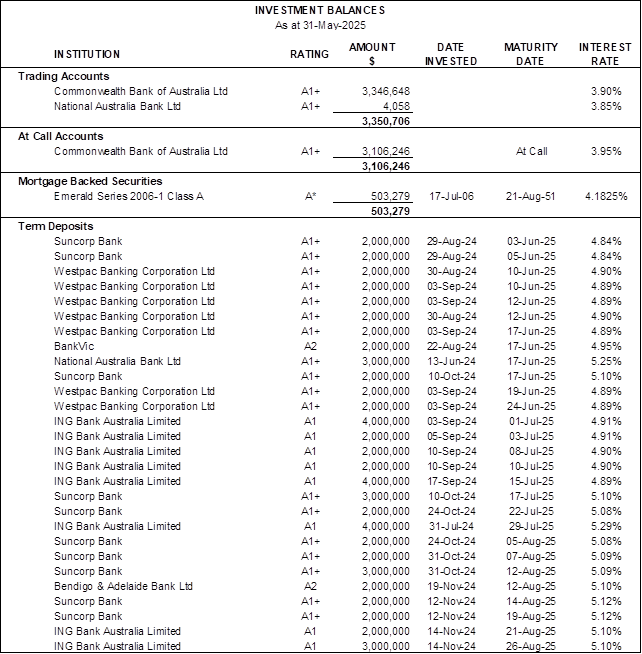Click the Bendigo & Adelaide Bank Ltd entry
This screenshot has height=654, width=642.
123,586
